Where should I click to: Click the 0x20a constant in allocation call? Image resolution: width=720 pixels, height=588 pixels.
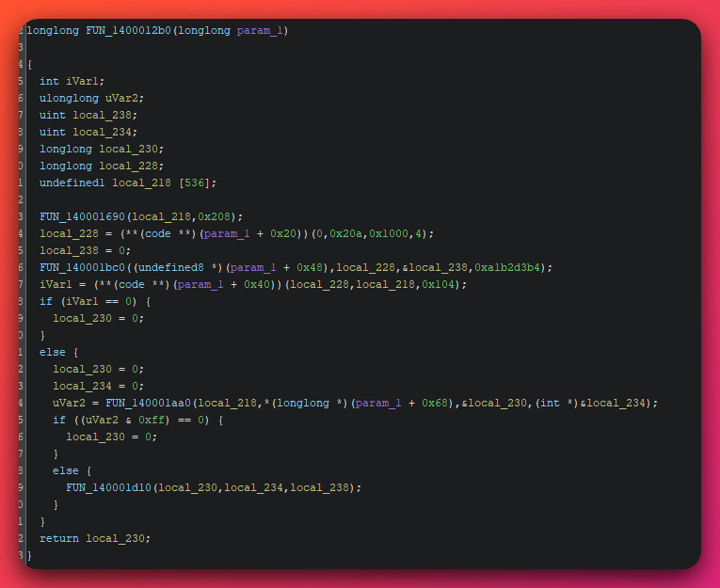tap(345, 233)
